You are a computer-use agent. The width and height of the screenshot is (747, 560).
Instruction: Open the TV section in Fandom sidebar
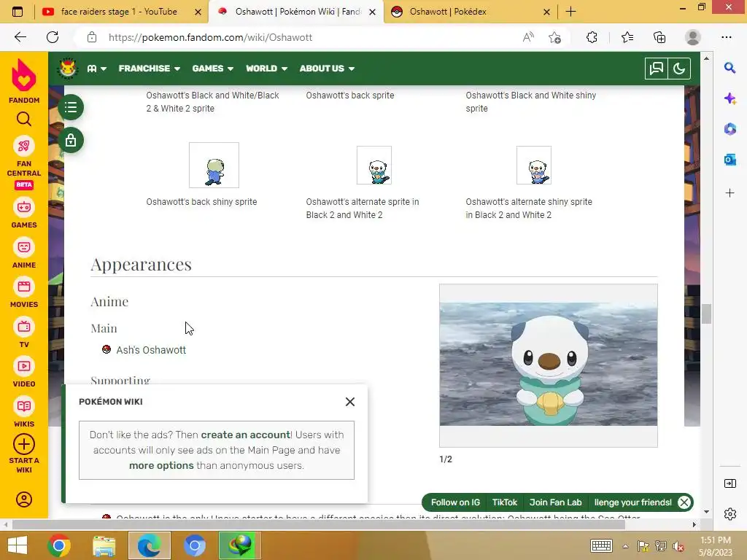(24, 333)
